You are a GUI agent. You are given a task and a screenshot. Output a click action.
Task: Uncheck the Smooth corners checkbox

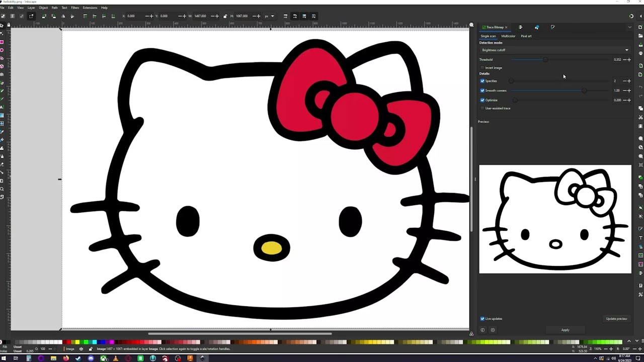(x=482, y=90)
